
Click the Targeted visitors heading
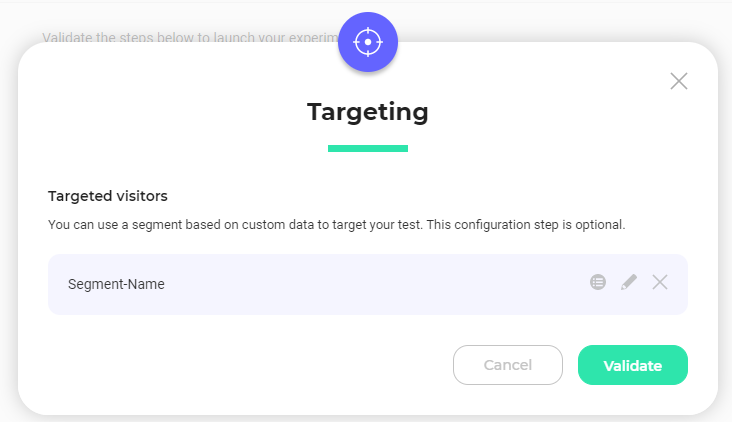coord(107,196)
